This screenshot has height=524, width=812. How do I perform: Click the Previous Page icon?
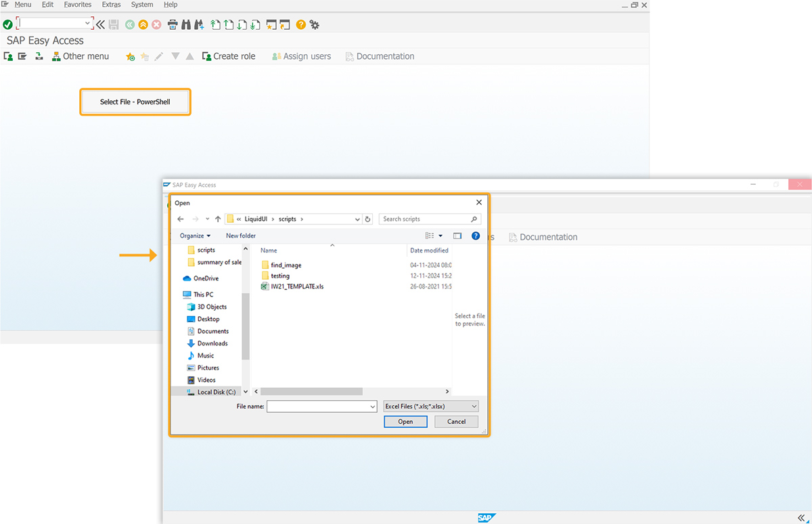point(229,24)
